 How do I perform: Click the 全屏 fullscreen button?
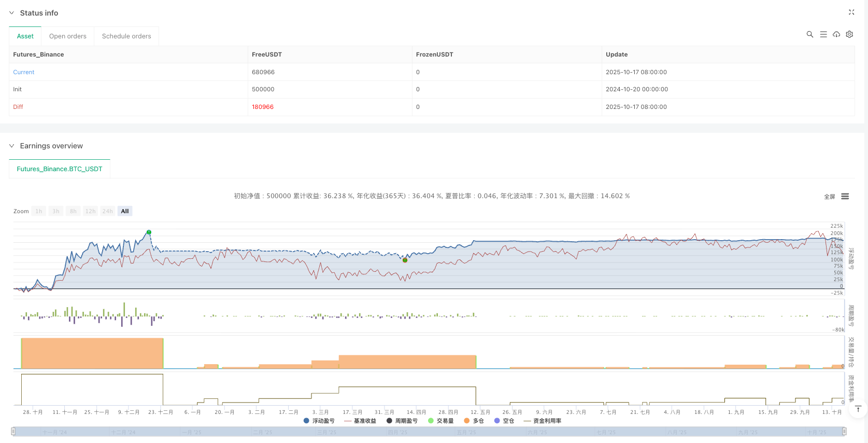pyautogui.click(x=829, y=197)
